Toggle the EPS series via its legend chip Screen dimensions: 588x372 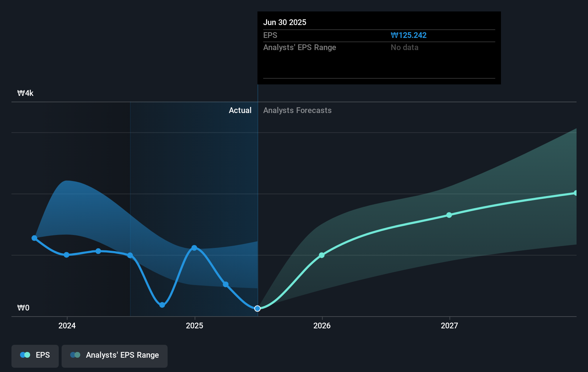(35, 356)
